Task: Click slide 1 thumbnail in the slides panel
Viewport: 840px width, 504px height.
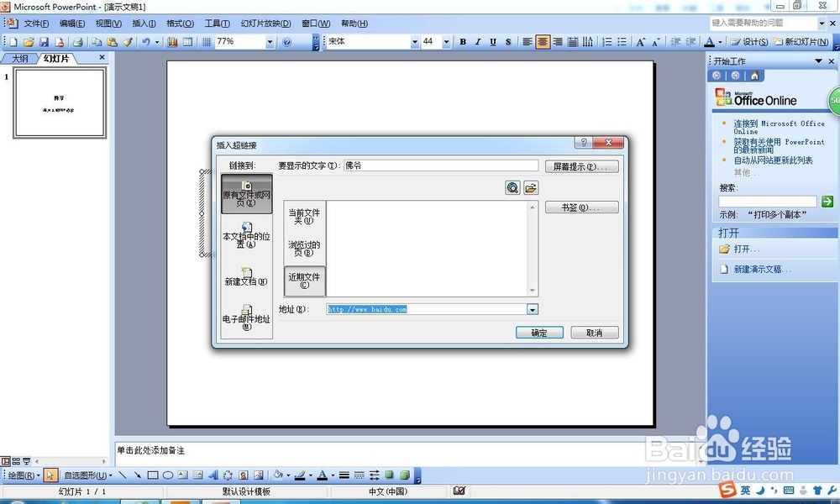Action: click(59, 102)
